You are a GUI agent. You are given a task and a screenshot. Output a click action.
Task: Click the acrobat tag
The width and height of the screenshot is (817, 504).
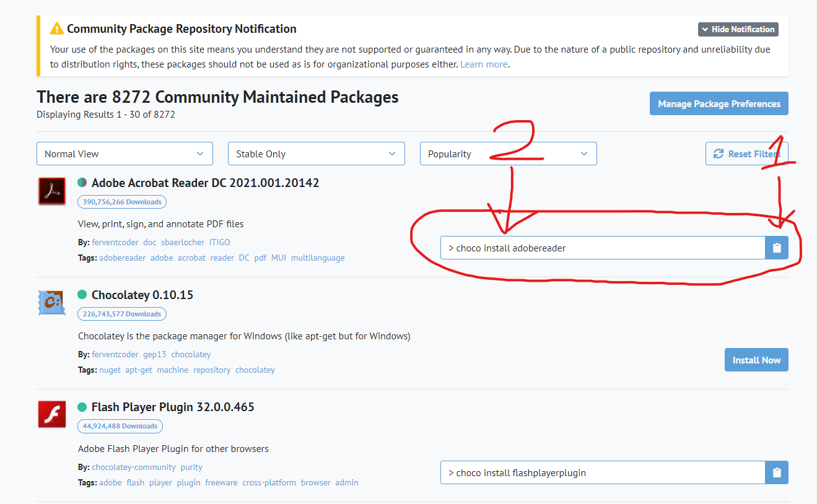coord(191,258)
